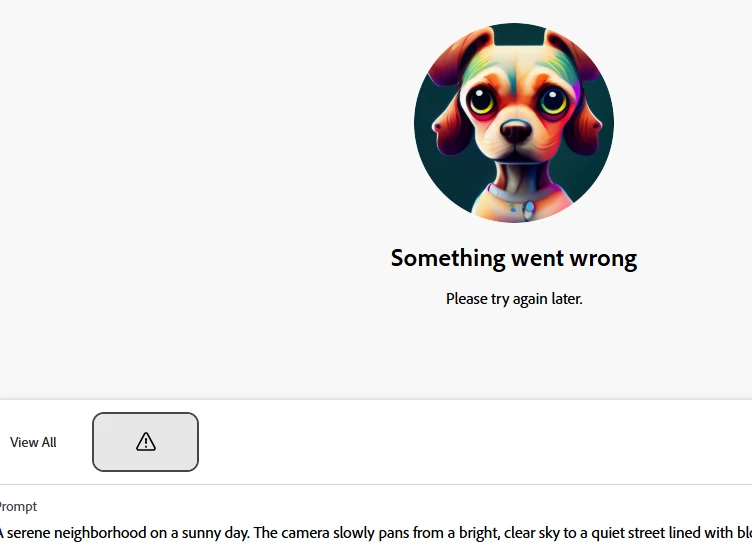
Task: Click the empty thumbnail strip beside the warning box
Action: (475, 442)
